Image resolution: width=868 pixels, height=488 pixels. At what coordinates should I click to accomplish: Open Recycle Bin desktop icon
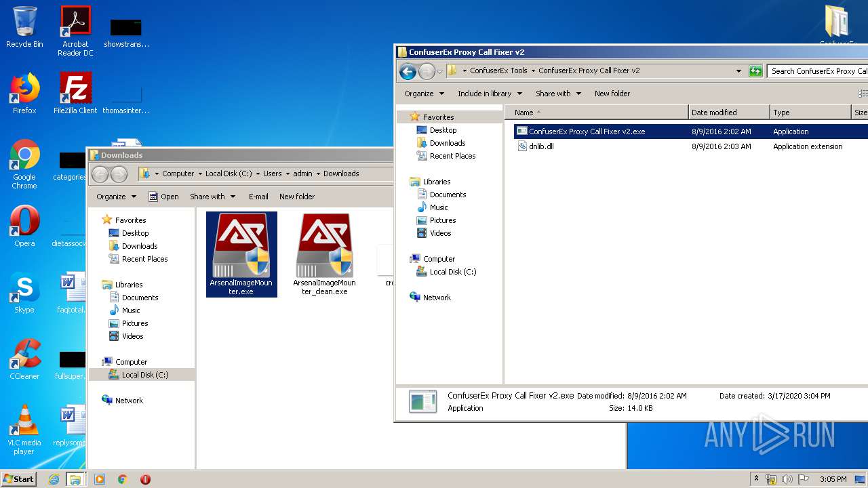[x=24, y=27]
